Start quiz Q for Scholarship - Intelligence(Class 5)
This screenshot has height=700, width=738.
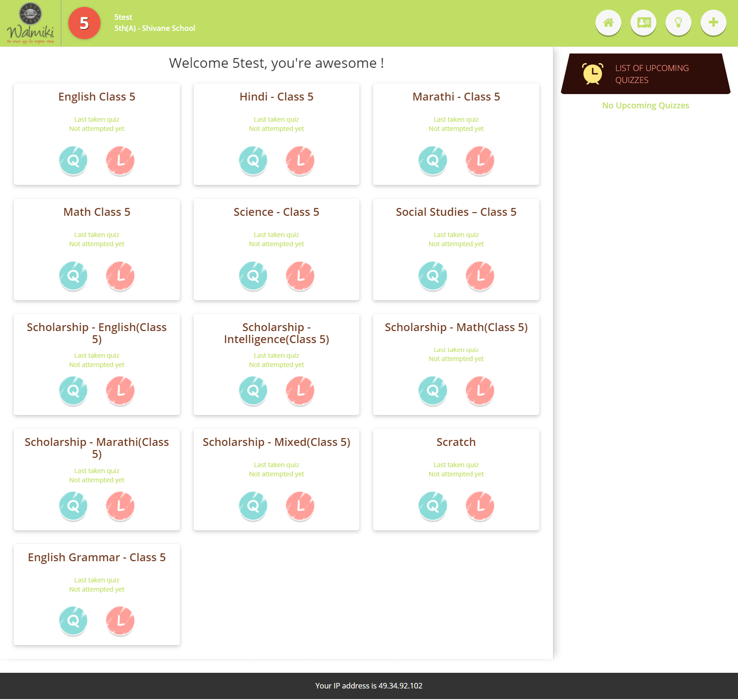click(x=253, y=391)
